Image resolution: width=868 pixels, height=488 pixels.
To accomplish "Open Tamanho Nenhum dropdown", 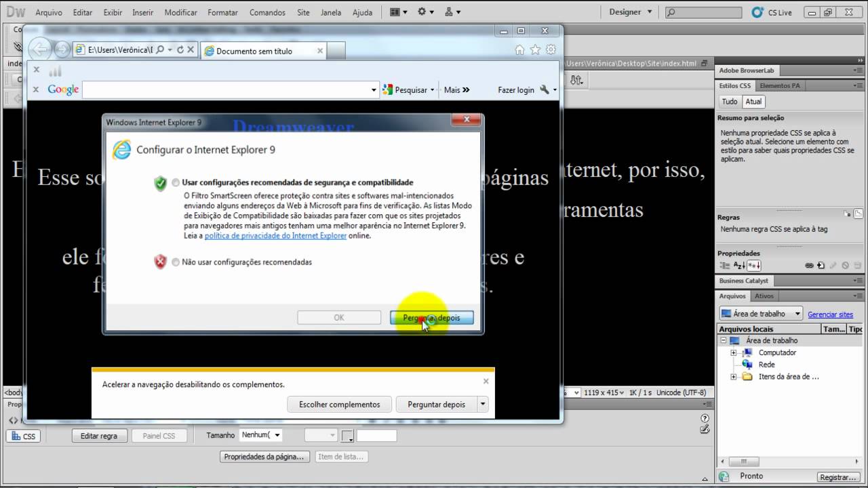I will pos(261,435).
